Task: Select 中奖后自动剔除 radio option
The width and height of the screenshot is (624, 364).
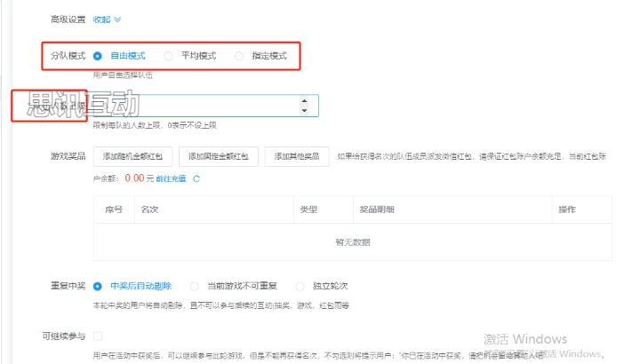Action: (x=98, y=286)
